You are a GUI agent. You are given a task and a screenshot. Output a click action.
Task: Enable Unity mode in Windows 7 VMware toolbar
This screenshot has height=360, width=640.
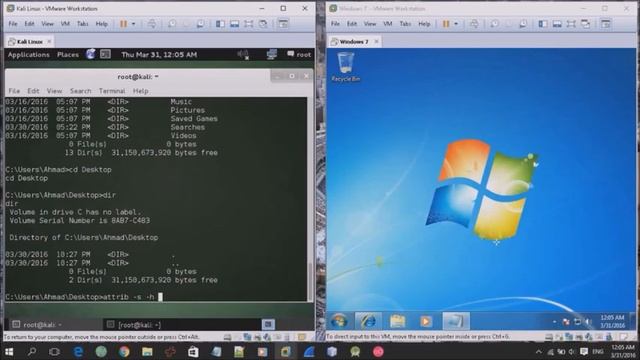586,24
